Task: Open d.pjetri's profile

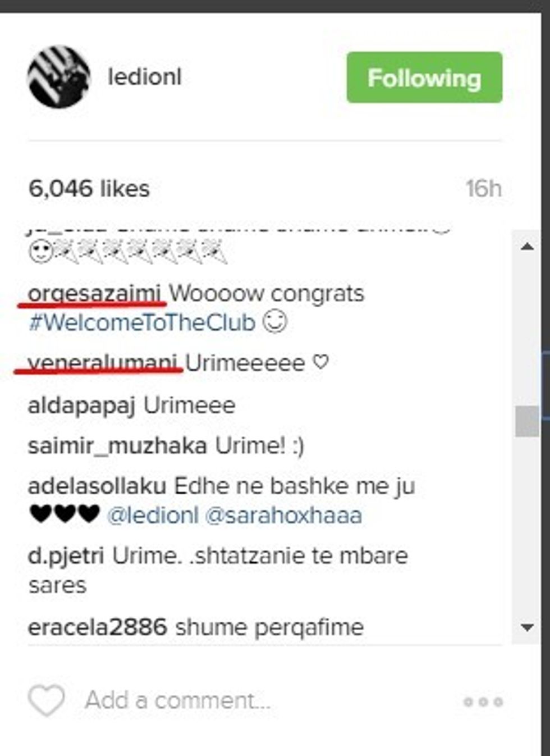Action: pyautogui.click(x=66, y=556)
